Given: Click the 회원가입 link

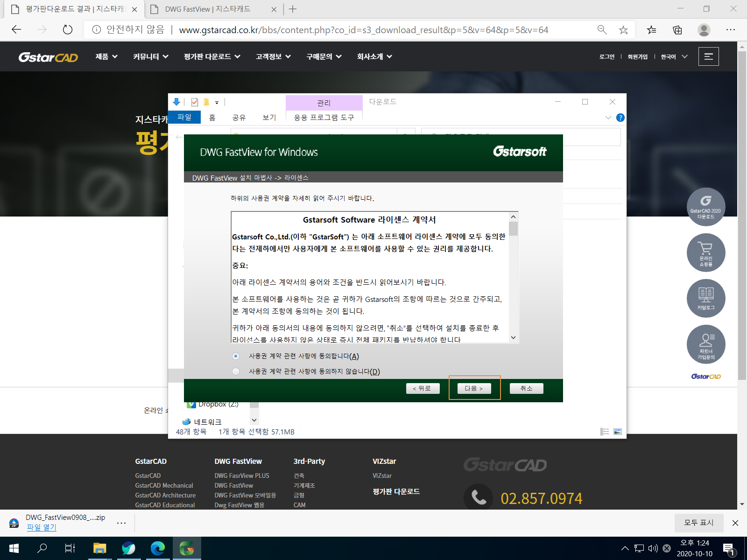Looking at the screenshot, I should pos(637,56).
